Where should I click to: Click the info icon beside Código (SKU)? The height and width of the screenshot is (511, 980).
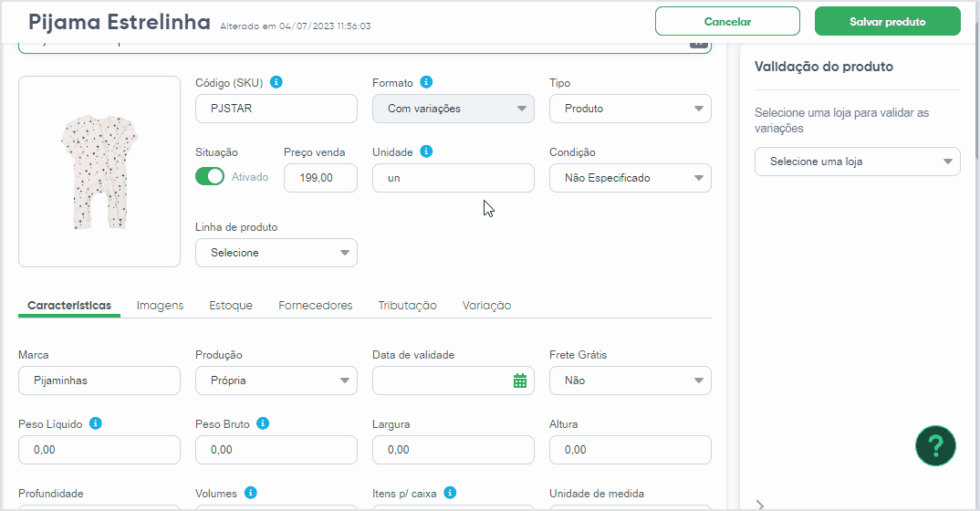tap(276, 82)
